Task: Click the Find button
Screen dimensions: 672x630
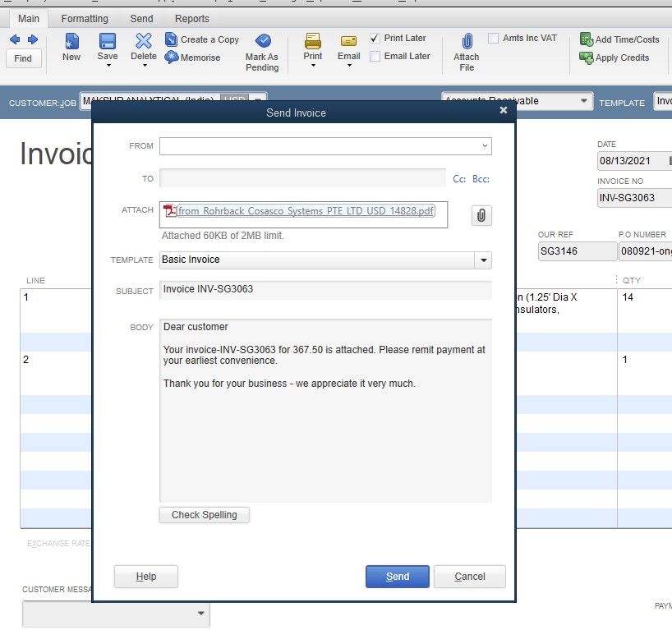Action: coord(23,58)
